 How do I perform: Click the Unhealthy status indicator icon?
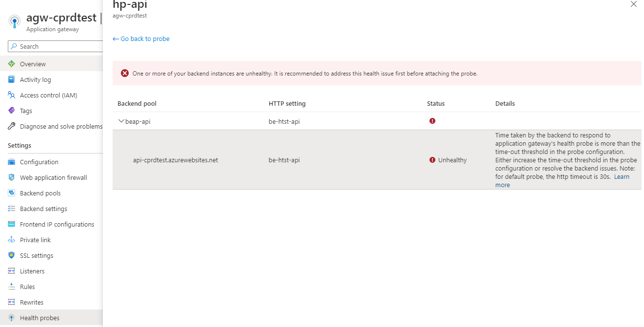pos(432,159)
